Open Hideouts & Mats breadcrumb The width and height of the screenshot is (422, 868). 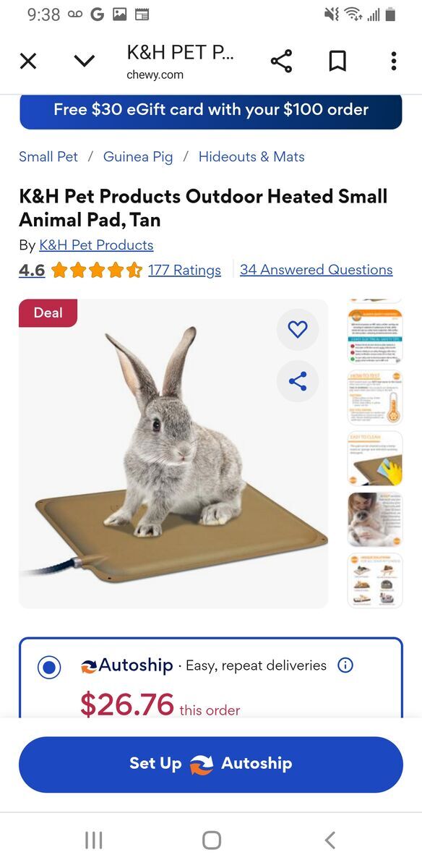click(251, 156)
